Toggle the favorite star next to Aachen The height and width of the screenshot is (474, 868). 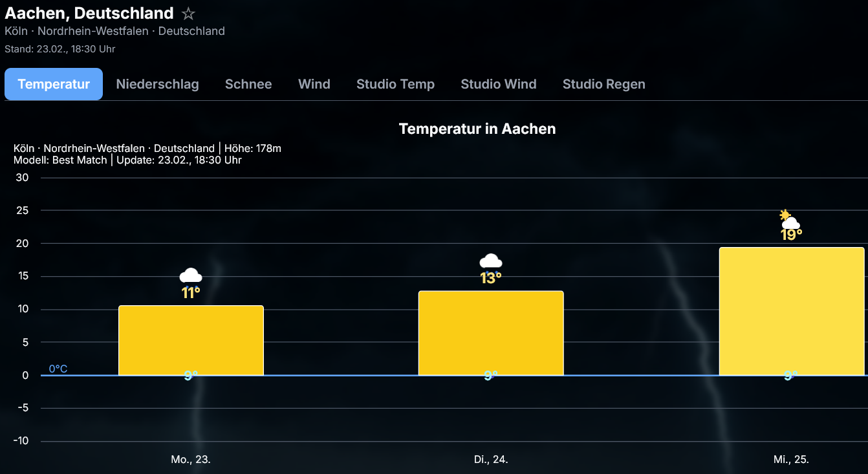point(188,14)
